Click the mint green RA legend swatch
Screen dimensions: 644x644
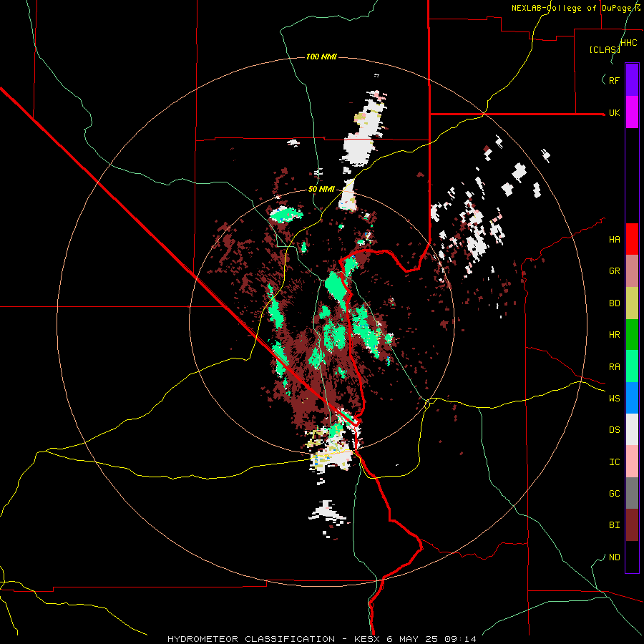[x=632, y=366]
